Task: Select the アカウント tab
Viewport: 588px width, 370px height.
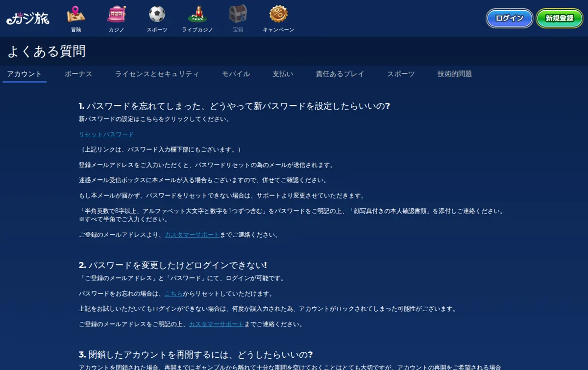Action: coord(24,74)
